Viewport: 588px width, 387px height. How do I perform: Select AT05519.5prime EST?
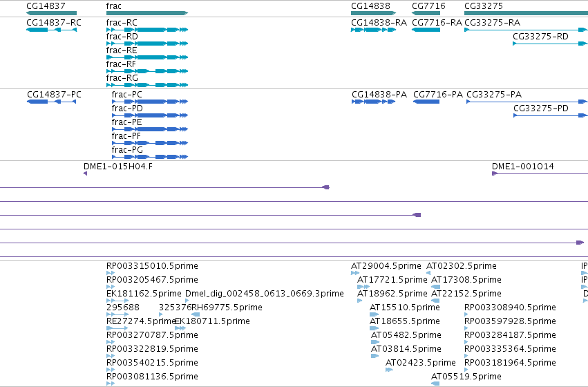pos(466,377)
